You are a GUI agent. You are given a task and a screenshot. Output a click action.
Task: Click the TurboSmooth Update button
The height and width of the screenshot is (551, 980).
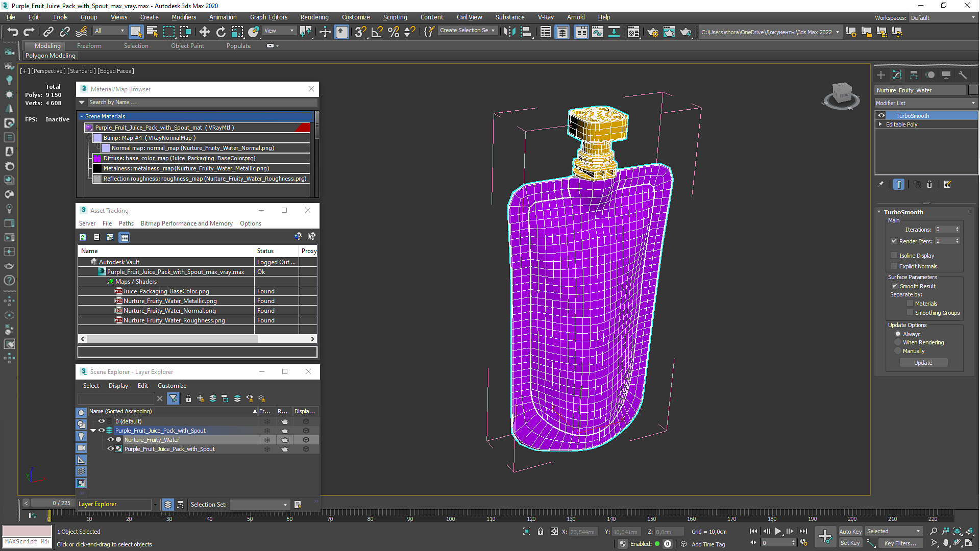tap(923, 363)
